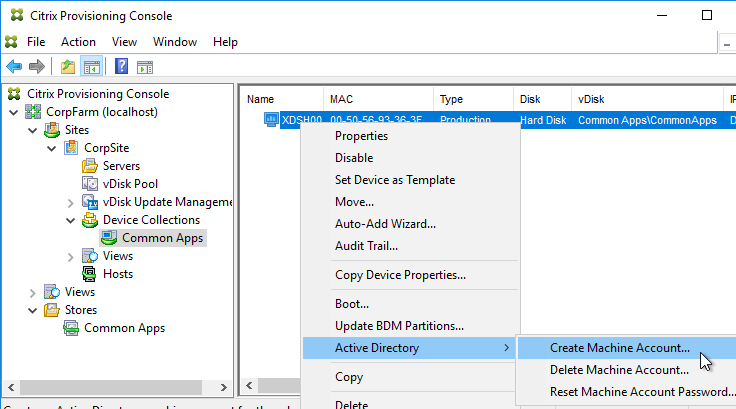Click the CorpFarm farm icon in tree
736x409 pixels.
pos(33,112)
